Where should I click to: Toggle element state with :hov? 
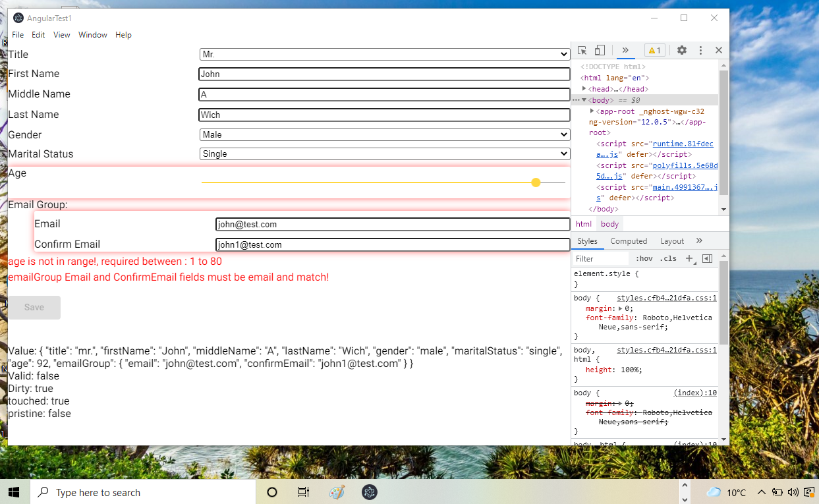644,258
